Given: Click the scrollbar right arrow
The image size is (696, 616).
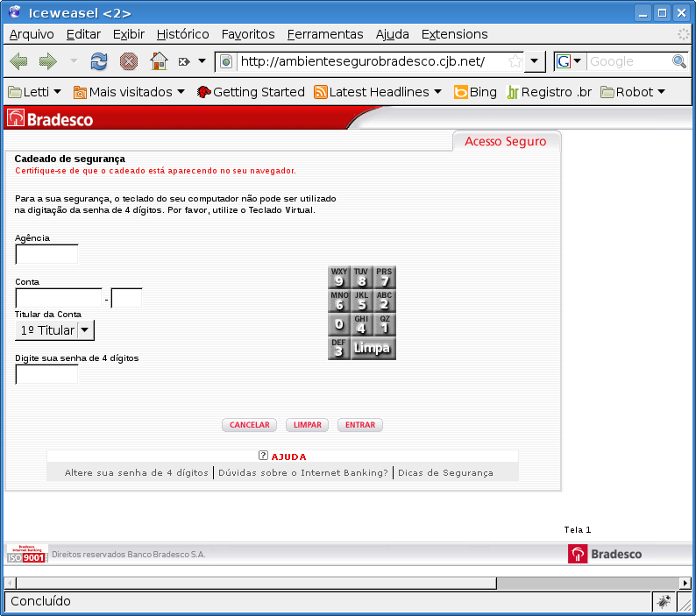Looking at the screenshot, I should [685, 583].
